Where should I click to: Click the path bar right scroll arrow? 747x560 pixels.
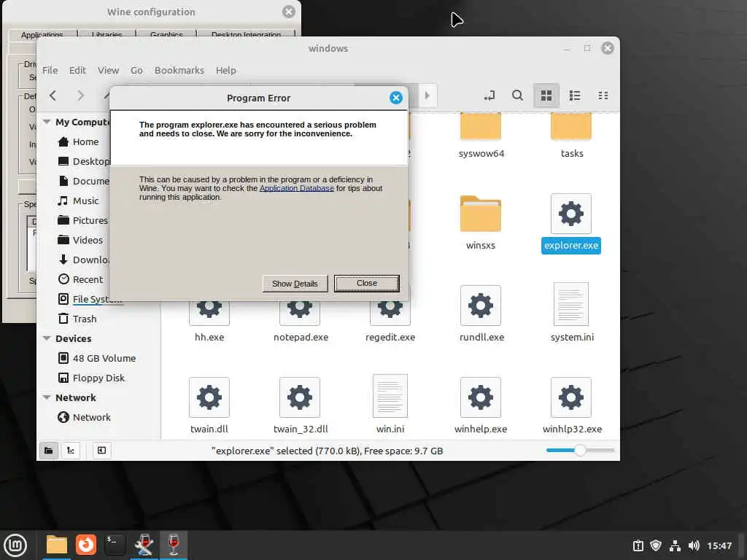click(x=427, y=96)
